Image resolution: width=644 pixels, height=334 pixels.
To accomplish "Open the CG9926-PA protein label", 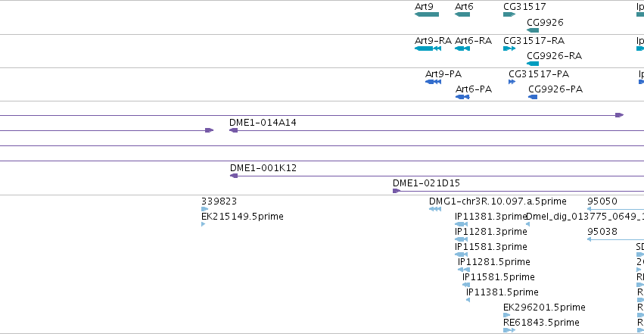I will pos(555,89).
